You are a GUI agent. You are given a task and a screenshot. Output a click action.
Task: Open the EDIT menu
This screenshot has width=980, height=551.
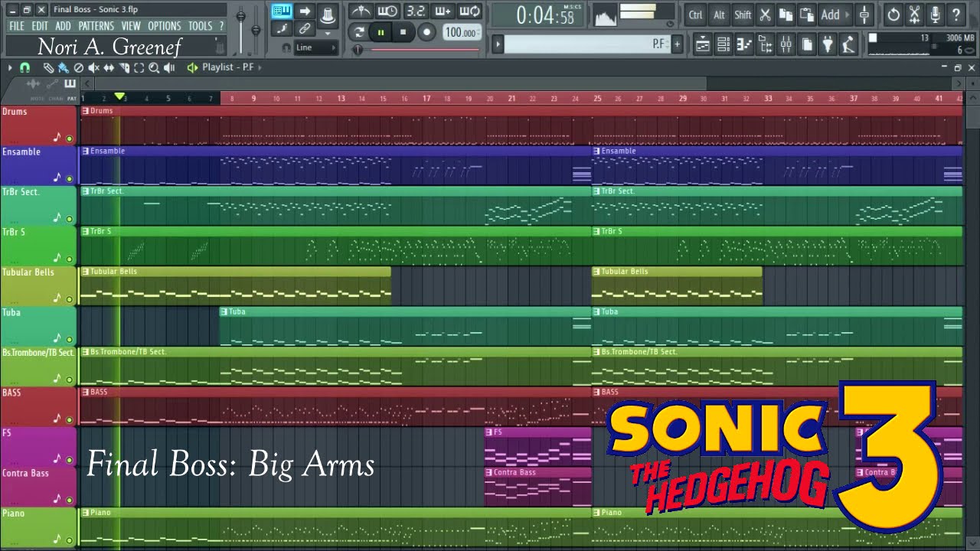[40, 26]
